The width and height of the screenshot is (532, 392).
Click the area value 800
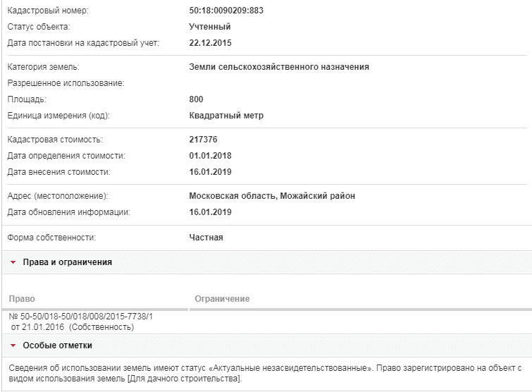click(196, 99)
